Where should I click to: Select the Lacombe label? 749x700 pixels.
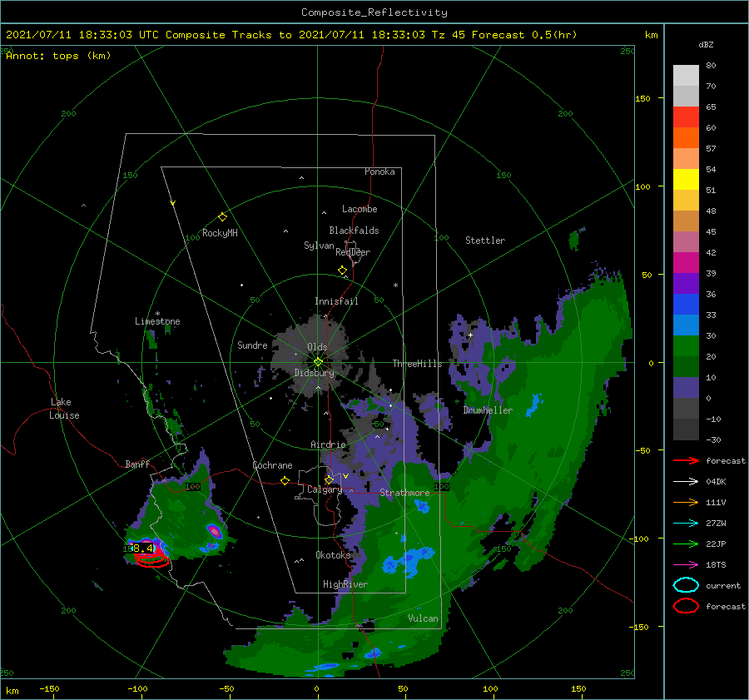[360, 209]
